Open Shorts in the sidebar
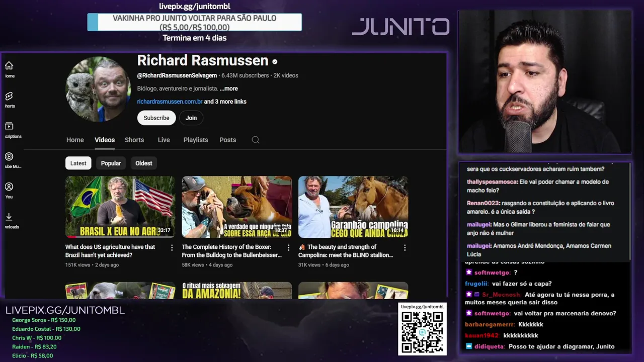The width and height of the screenshot is (644, 362). [x=9, y=100]
